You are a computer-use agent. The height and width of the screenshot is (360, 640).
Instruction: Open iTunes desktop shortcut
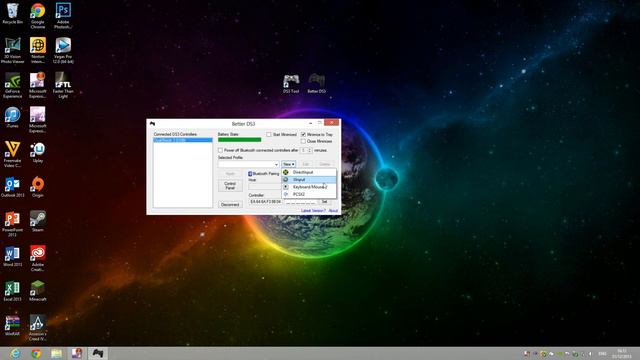[x=13, y=117]
